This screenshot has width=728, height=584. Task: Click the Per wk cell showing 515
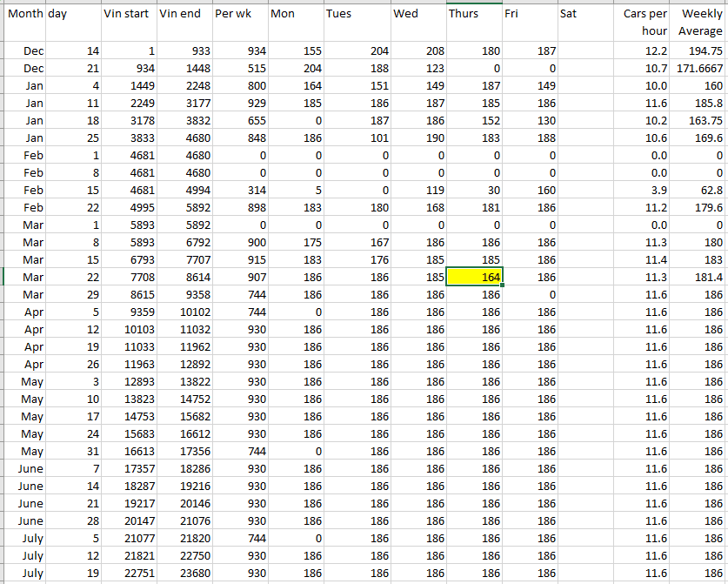(239, 69)
